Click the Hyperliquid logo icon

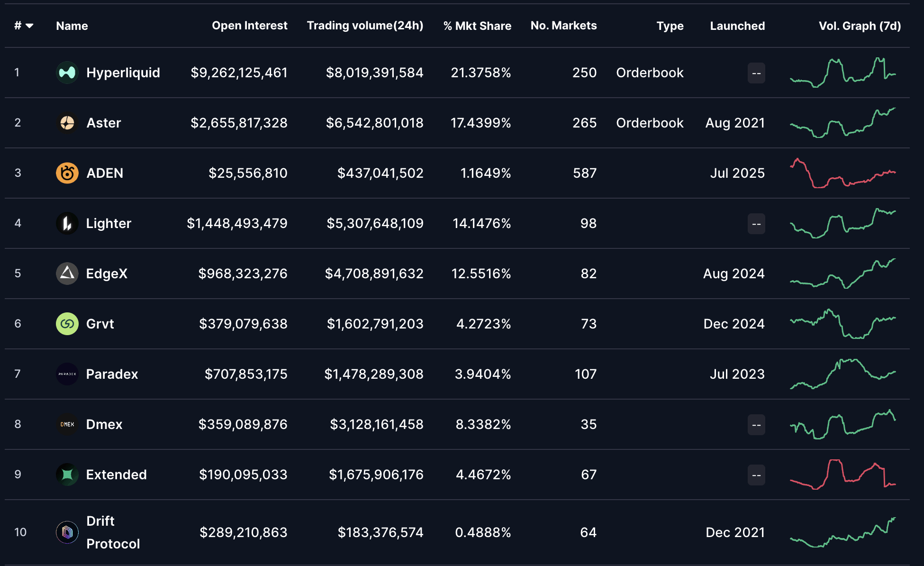[x=67, y=73]
